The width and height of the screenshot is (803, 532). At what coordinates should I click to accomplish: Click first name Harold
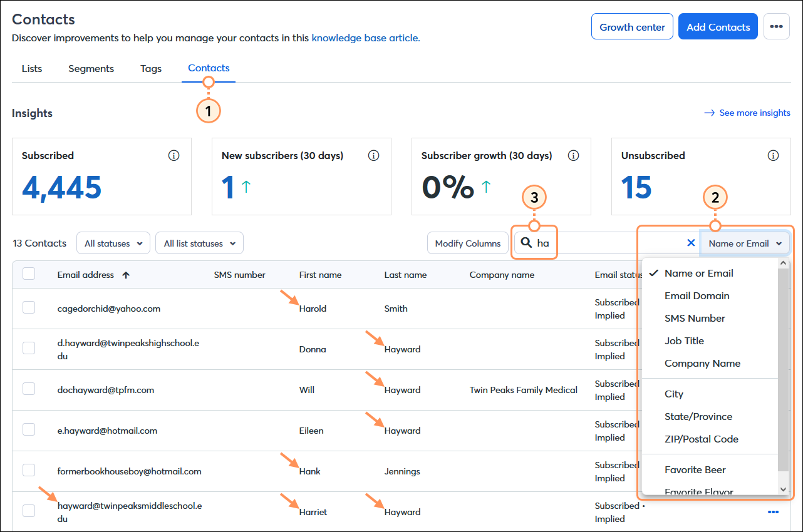coord(313,309)
